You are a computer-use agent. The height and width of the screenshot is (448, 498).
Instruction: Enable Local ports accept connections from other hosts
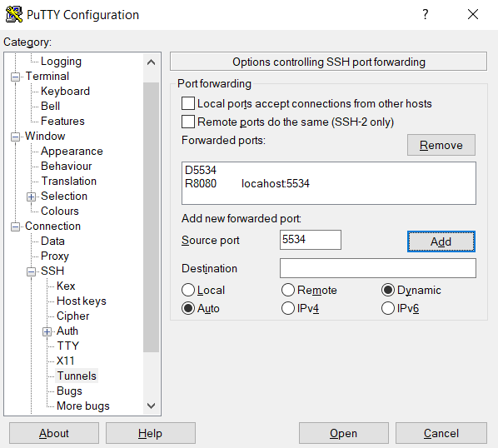pyautogui.click(x=188, y=104)
